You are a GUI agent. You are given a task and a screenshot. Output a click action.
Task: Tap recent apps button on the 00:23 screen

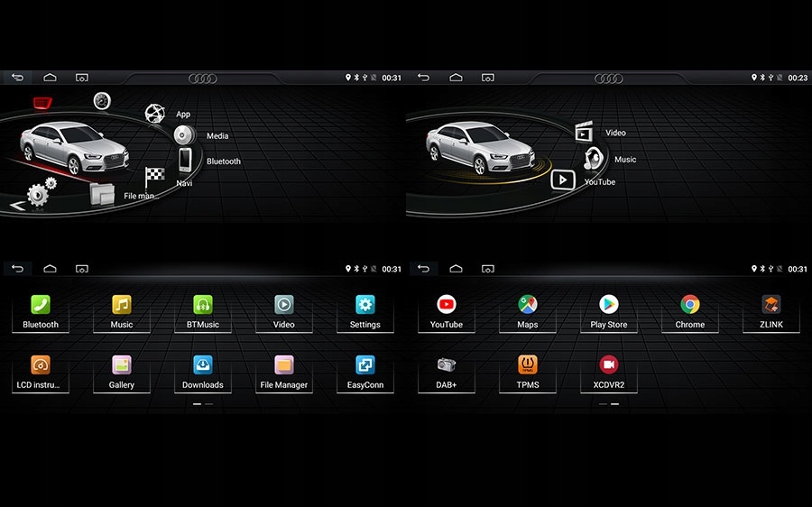click(488, 78)
